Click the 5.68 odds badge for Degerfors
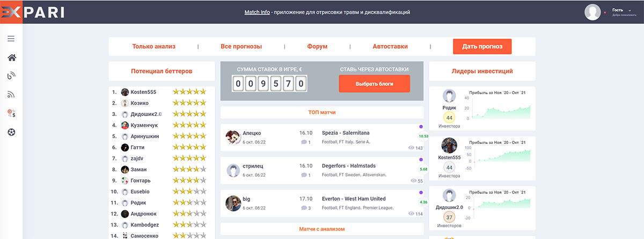The image size is (644, 239). pos(423,169)
